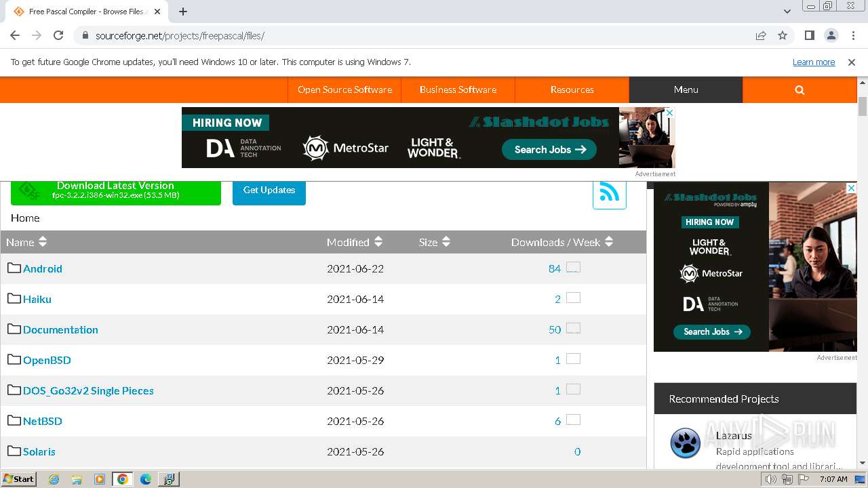Open the Business Software menu
The height and width of the screenshot is (488, 868).
click(458, 89)
